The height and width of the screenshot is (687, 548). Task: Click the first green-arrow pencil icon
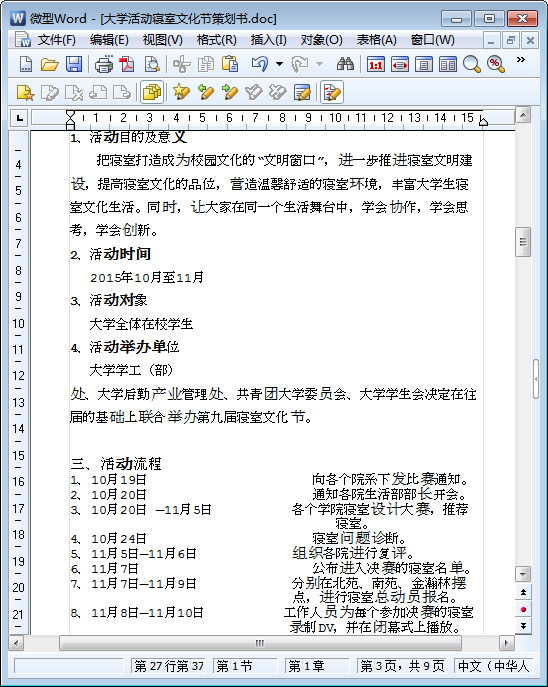point(206,92)
